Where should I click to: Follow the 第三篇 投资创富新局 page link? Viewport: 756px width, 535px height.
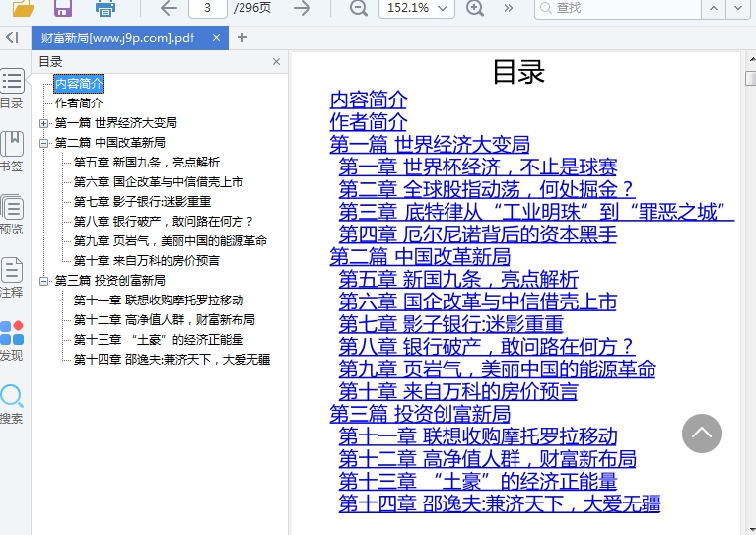[420, 414]
